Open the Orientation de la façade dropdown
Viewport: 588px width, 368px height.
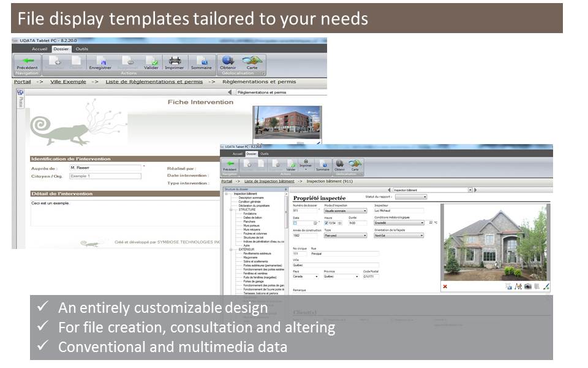click(421, 236)
